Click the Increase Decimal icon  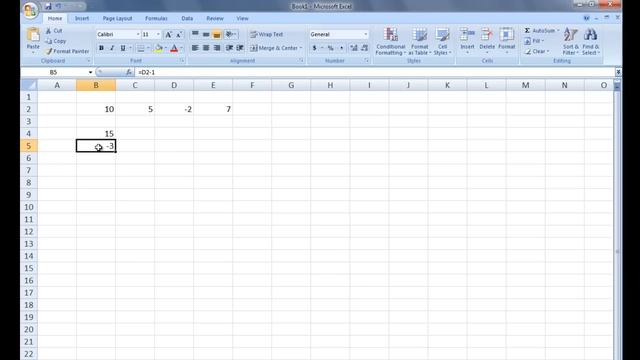click(354, 48)
